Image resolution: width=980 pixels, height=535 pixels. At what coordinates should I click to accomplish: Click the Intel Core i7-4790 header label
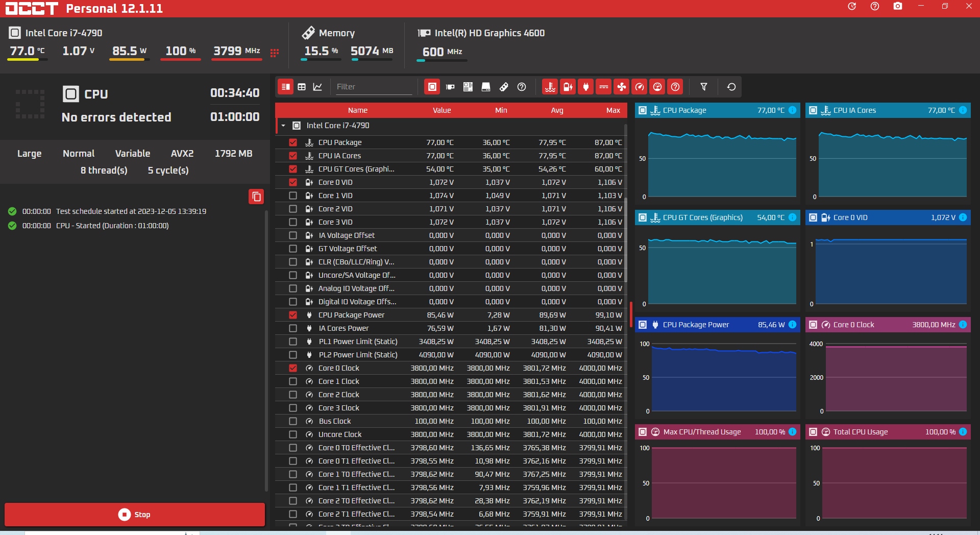pos(64,33)
